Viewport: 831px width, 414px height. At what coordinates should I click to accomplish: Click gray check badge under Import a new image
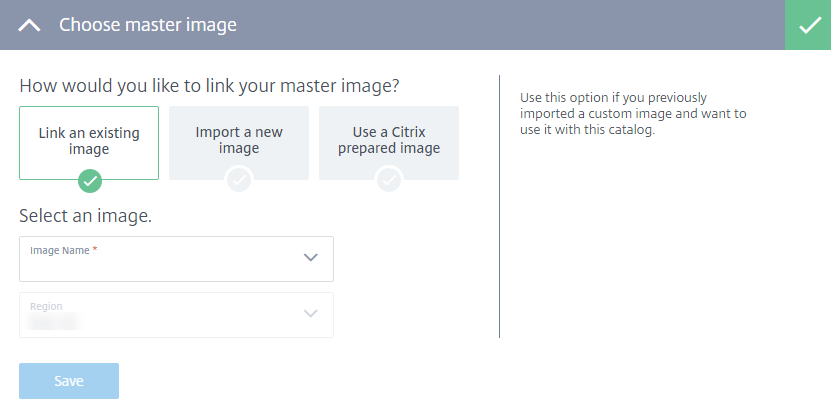(x=239, y=181)
